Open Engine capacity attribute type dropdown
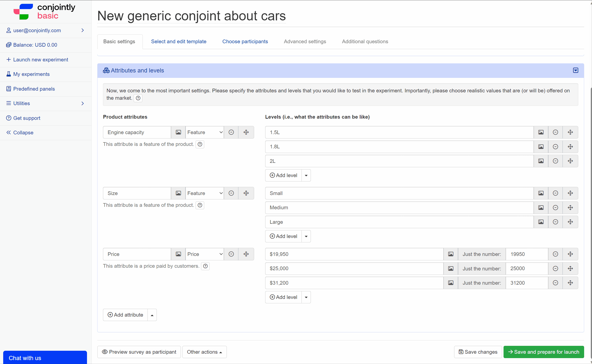 tap(204, 132)
